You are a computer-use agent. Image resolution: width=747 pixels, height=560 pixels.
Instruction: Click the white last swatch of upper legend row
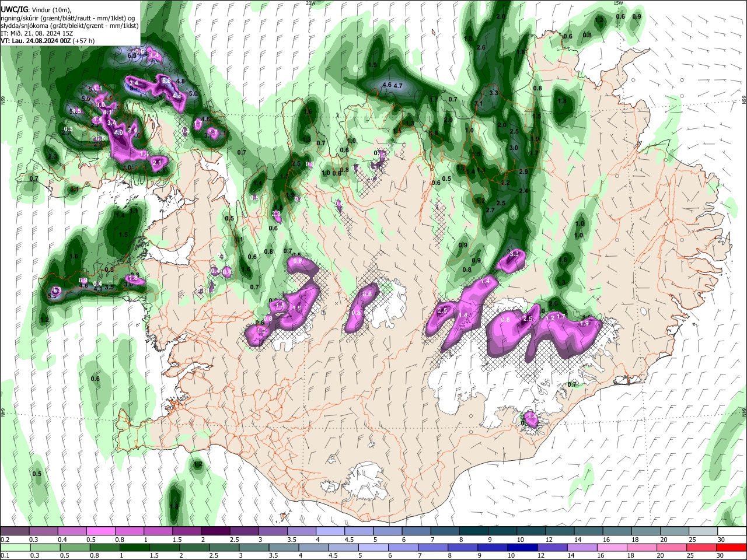coord(732,531)
